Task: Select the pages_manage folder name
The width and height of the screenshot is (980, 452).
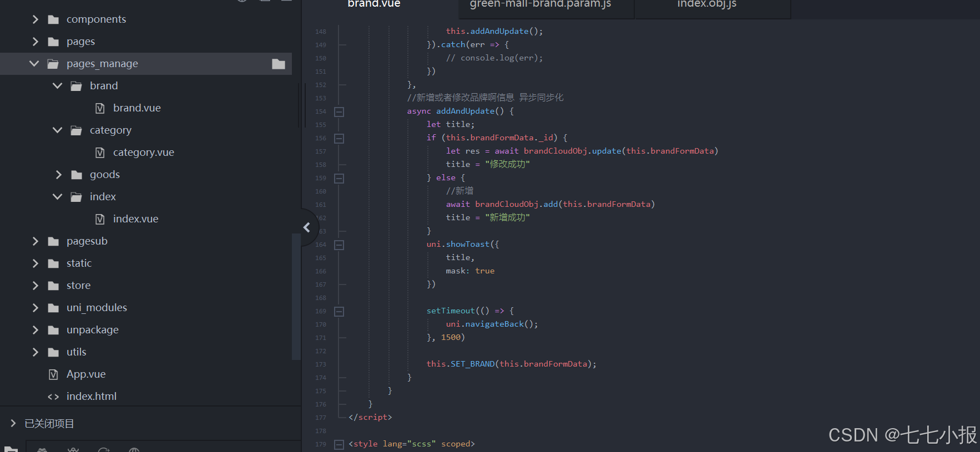Action: pos(102,64)
